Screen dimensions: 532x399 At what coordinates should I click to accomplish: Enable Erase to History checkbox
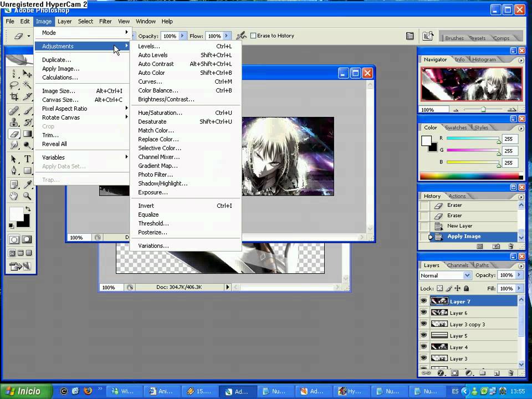coord(253,35)
